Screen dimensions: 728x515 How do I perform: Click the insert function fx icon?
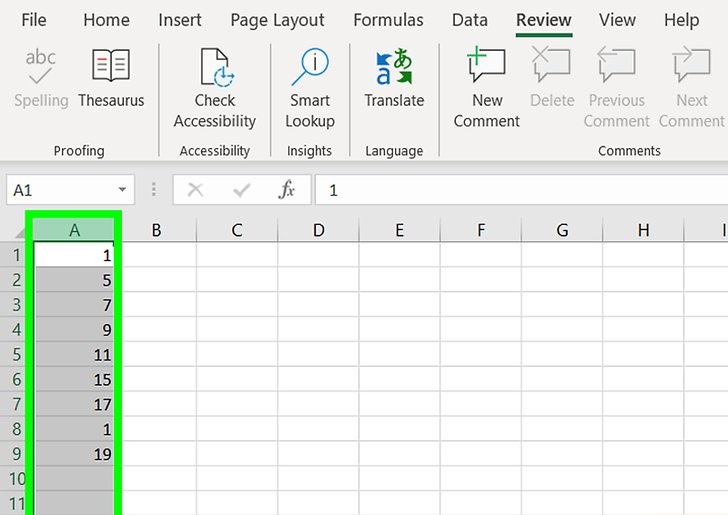287,190
